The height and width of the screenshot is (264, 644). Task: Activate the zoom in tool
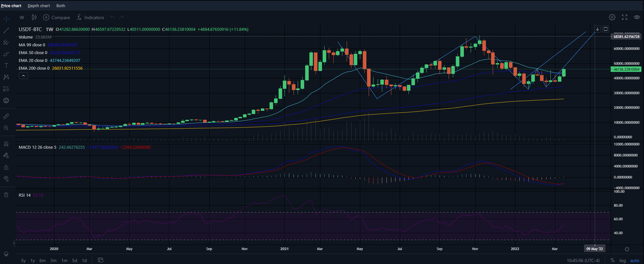[x=6, y=128]
